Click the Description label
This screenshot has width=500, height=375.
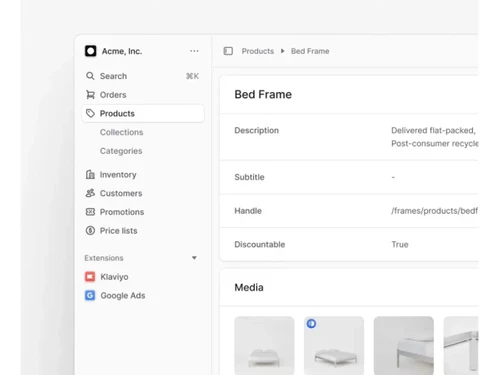[x=256, y=130]
